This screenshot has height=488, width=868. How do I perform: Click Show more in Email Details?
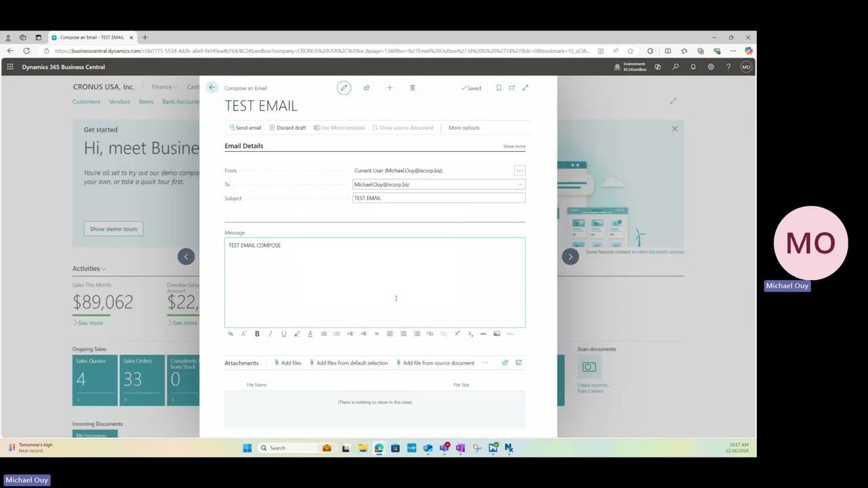tap(514, 146)
